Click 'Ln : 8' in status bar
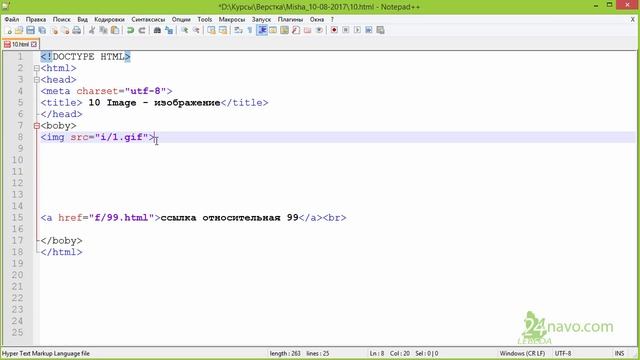 (x=377, y=353)
